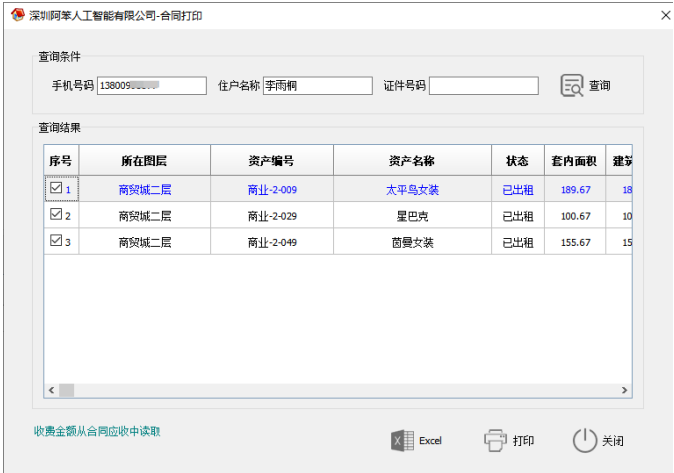Uncheck the row 1 checkbox
Image resolution: width=674 pixels, height=473 pixels.
(56, 188)
